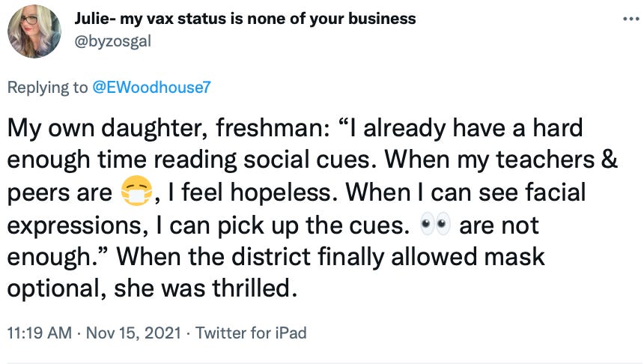The height and width of the screenshot is (364, 644).
Task: Open the @EWoodhouse7 mention link
Action: [151, 87]
